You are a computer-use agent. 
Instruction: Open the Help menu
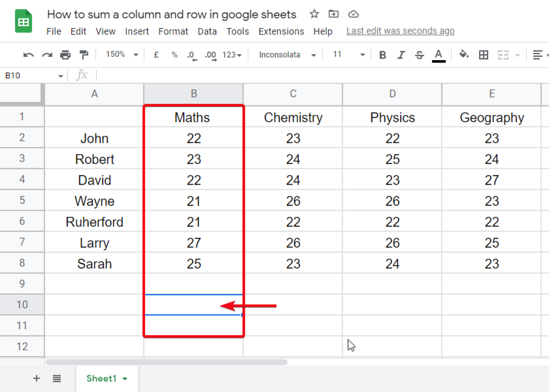(x=323, y=31)
